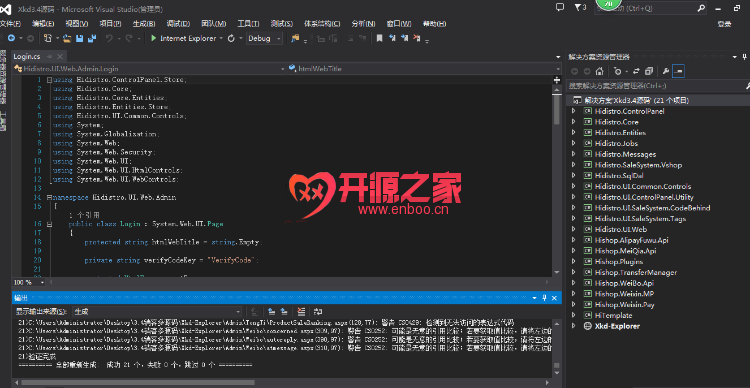750x388 pixels.
Task: Click the Clear All output icon
Action: coord(301,311)
